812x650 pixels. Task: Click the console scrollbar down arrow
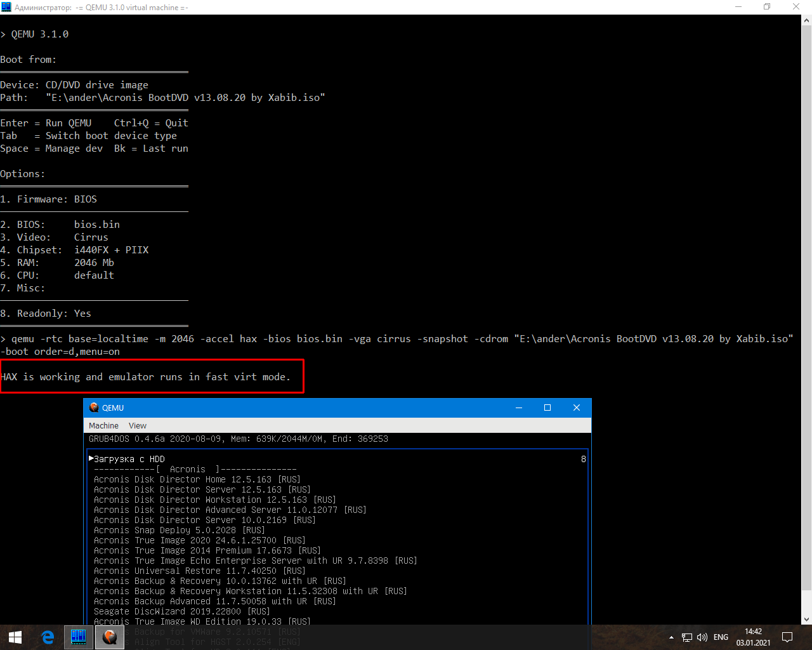pos(806,619)
